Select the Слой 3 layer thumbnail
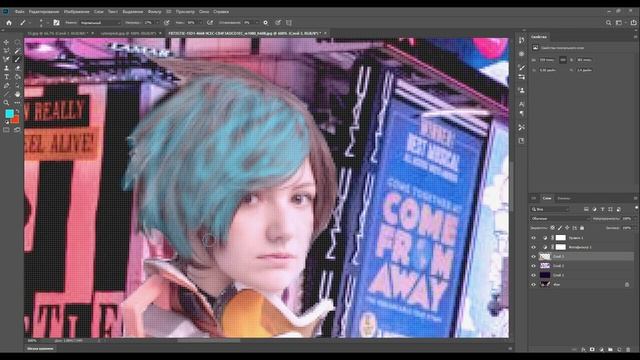 [545, 256]
